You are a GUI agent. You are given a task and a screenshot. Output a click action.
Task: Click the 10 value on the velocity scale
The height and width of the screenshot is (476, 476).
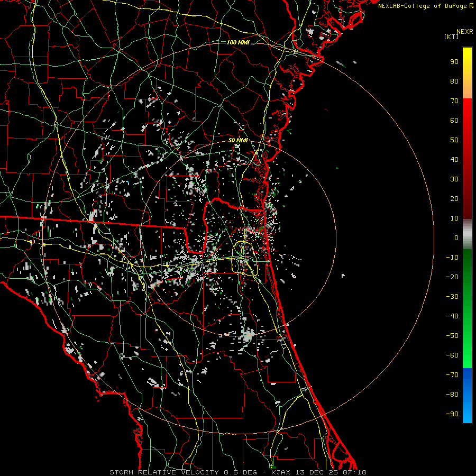point(454,218)
